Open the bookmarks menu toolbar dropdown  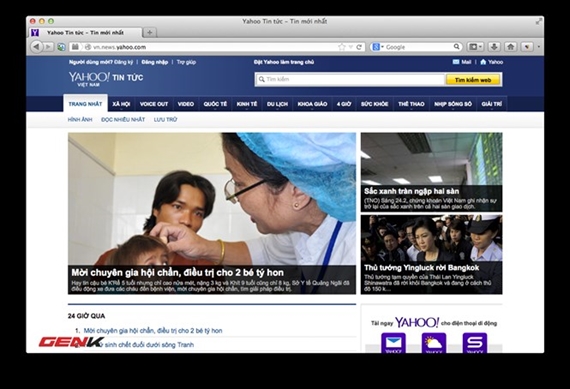point(475,47)
